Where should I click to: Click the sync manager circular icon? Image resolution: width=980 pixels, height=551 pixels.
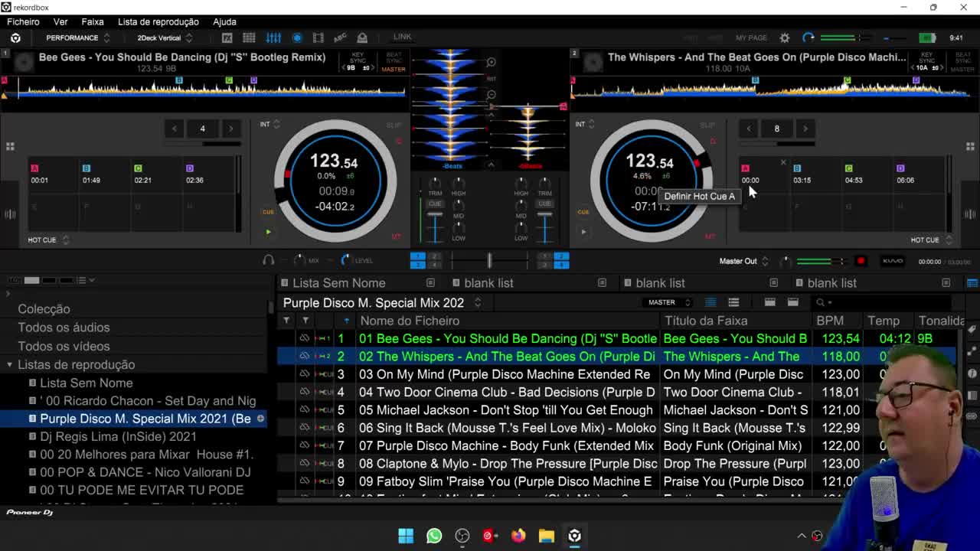[808, 37]
